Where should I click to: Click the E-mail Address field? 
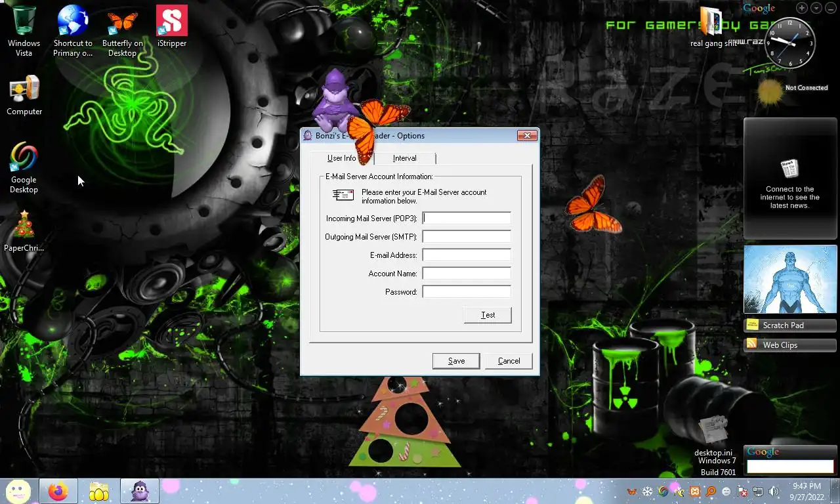tap(466, 255)
